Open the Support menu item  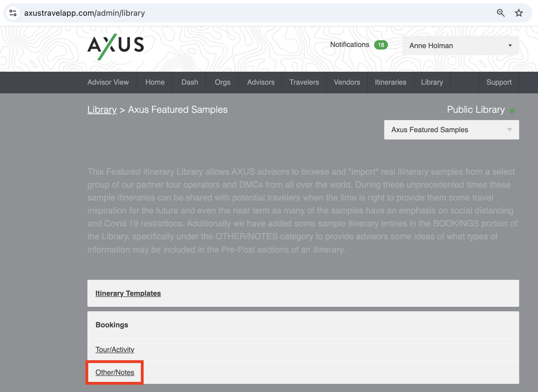[499, 82]
